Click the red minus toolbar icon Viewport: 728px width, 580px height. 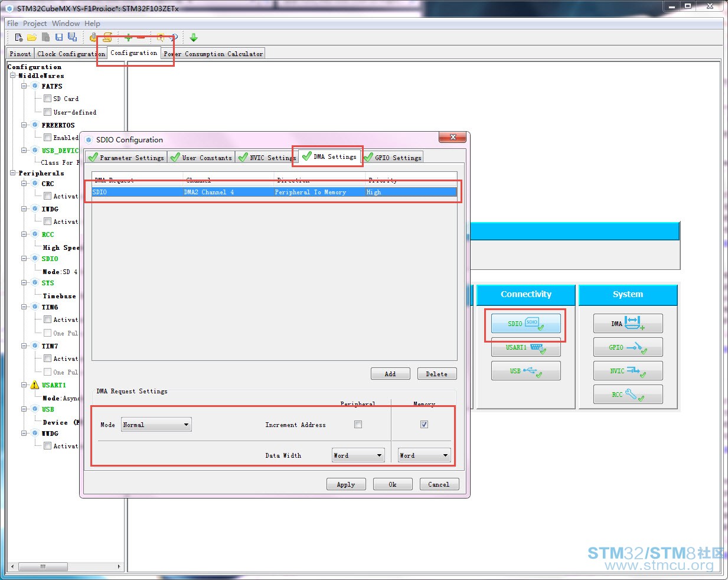tap(141, 38)
